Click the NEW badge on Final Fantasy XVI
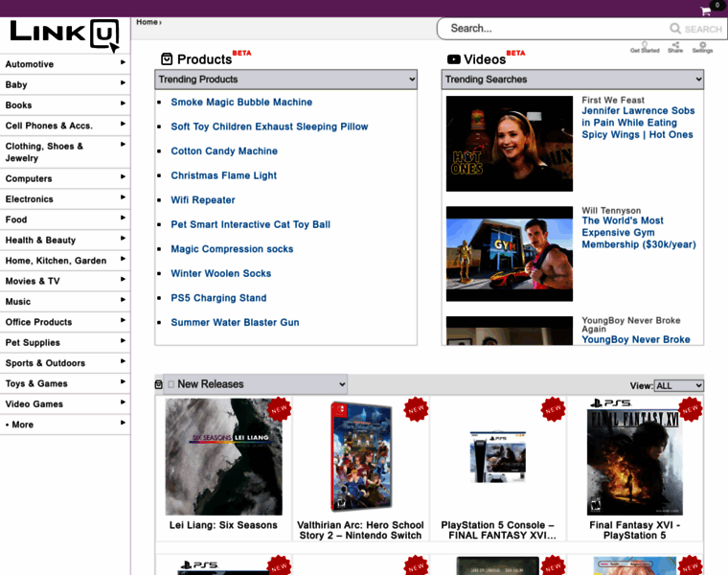 [690, 409]
